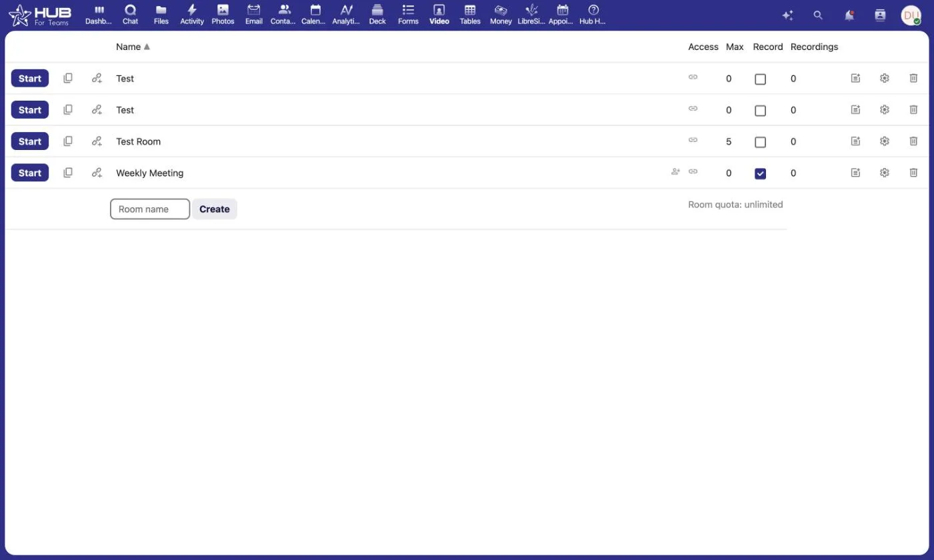Screen dimensions: 934x560
Task: Open the search magnifier icon
Action: click(x=818, y=15)
